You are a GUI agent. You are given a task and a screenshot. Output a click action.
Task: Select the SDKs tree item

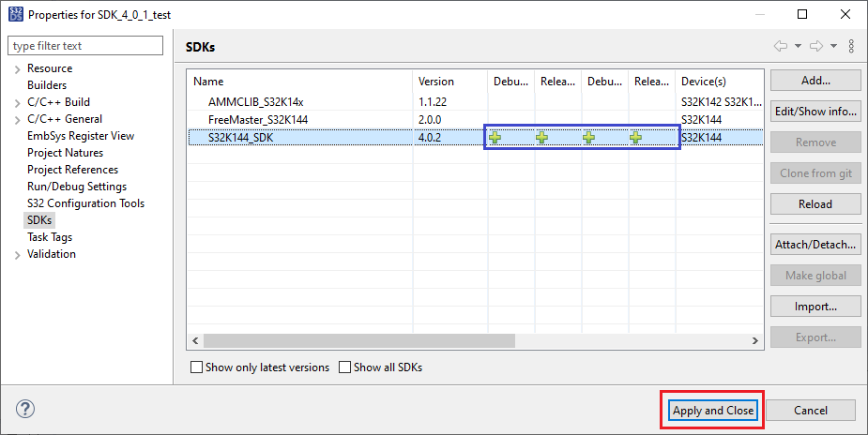tap(39, 220)
